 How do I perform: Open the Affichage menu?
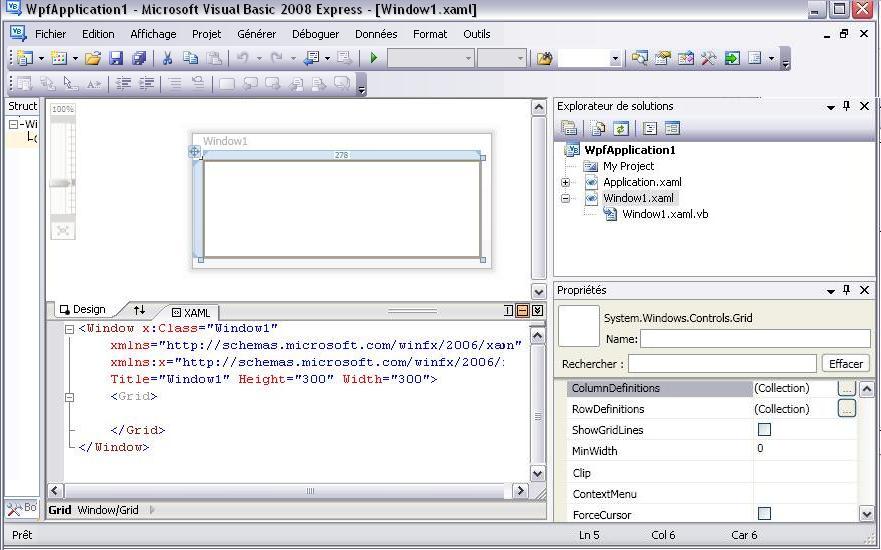point(153,34)
